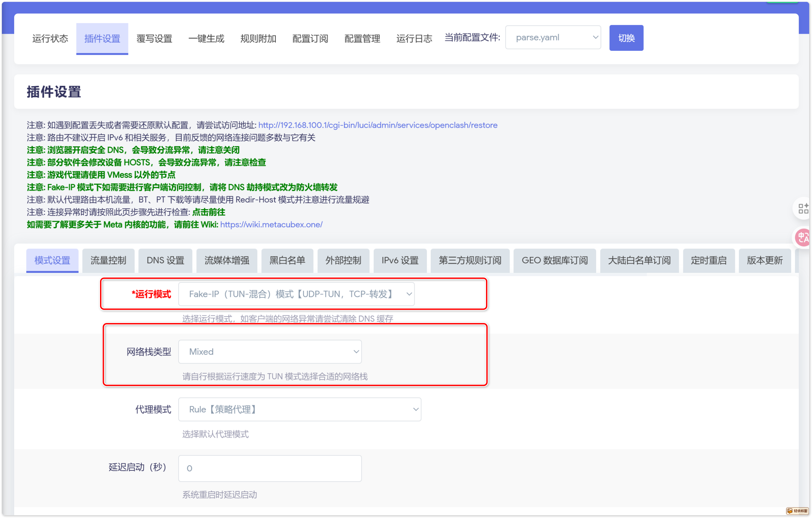Select the DNS 设置 sub-tab
The height and width of the screenshot is (518, 812).
tap(165, 261)
